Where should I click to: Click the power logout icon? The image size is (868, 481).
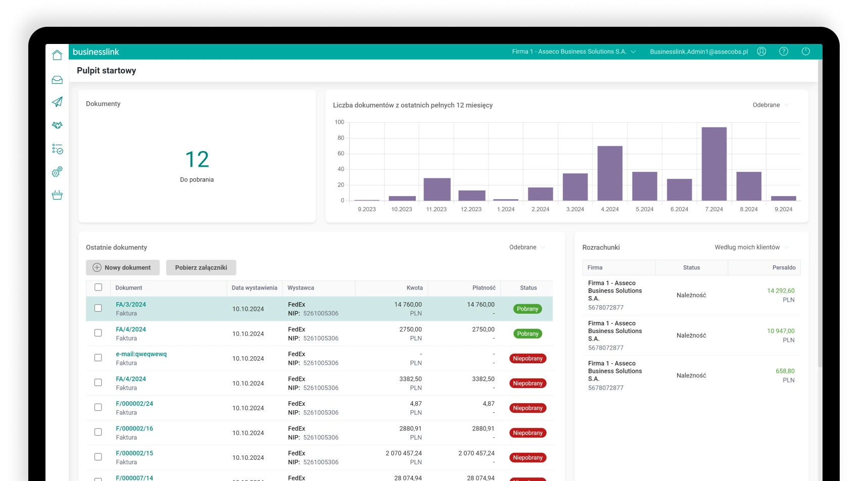point(806,52)
